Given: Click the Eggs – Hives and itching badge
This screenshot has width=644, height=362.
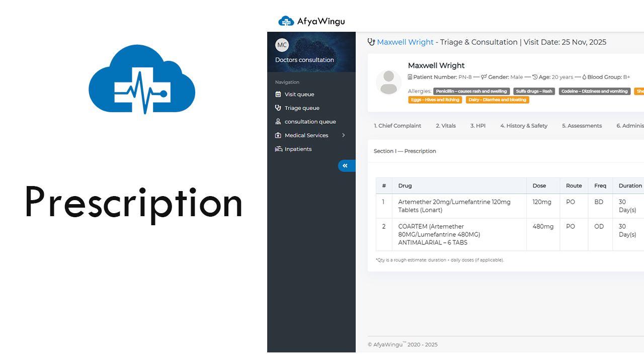Looking at the screenshot, I should pyautogui.click(x=435, y=100).
